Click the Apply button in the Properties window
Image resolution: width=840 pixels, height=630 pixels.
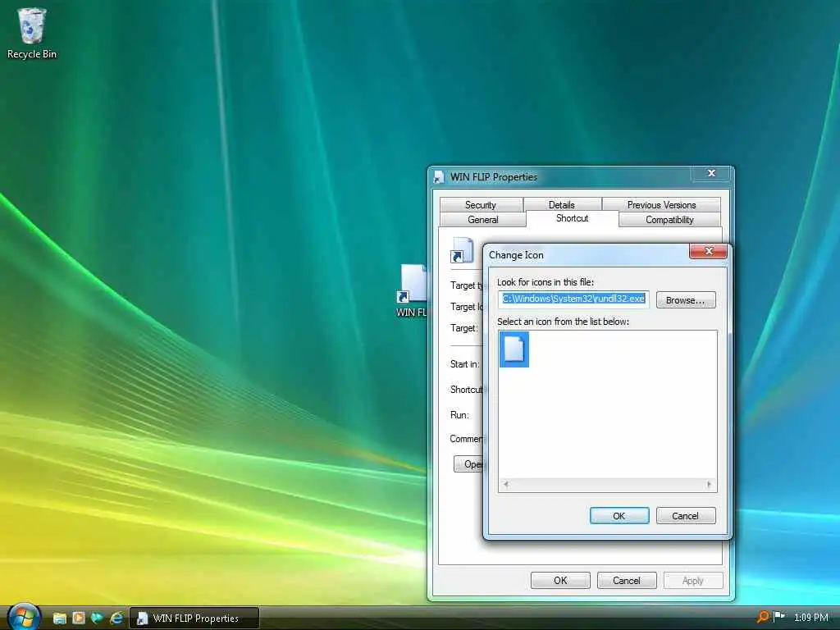click(x=693, y=580)
